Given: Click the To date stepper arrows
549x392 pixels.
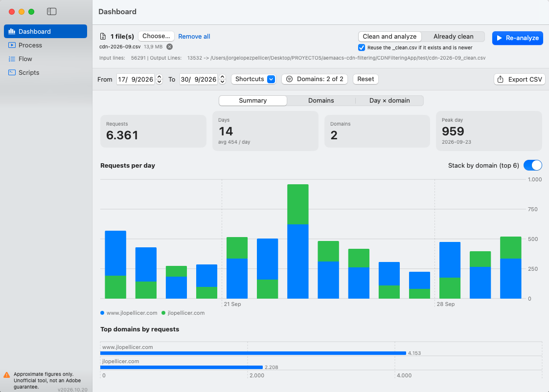Looking at the screenshot, I should (222, 79).
